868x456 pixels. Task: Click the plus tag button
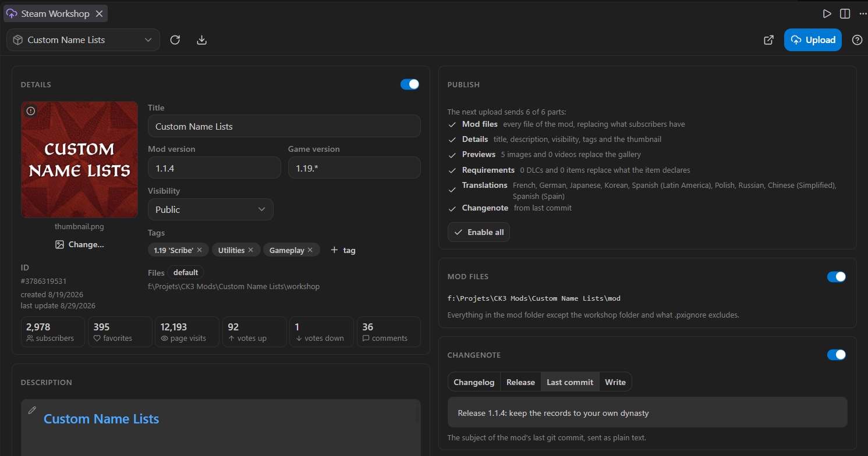[x=343, y=250]
